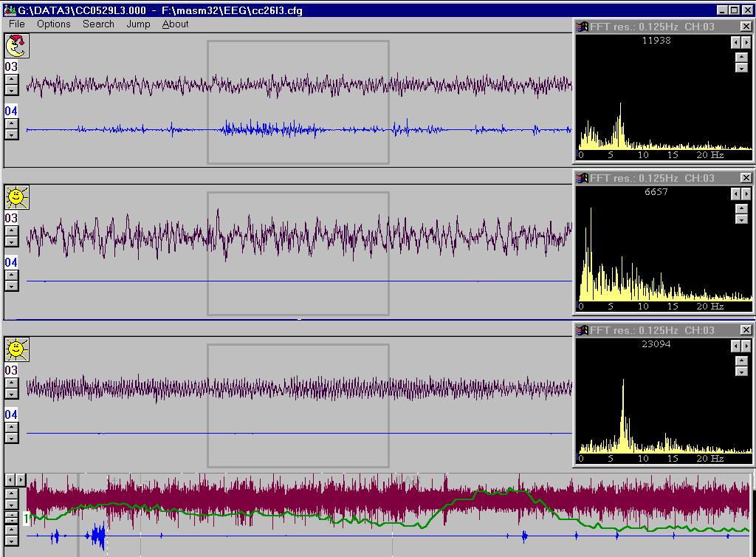Click the down arrow under channel 04 in the bottom panel
Screen dimensions: 756x557
tap(12, 438)
